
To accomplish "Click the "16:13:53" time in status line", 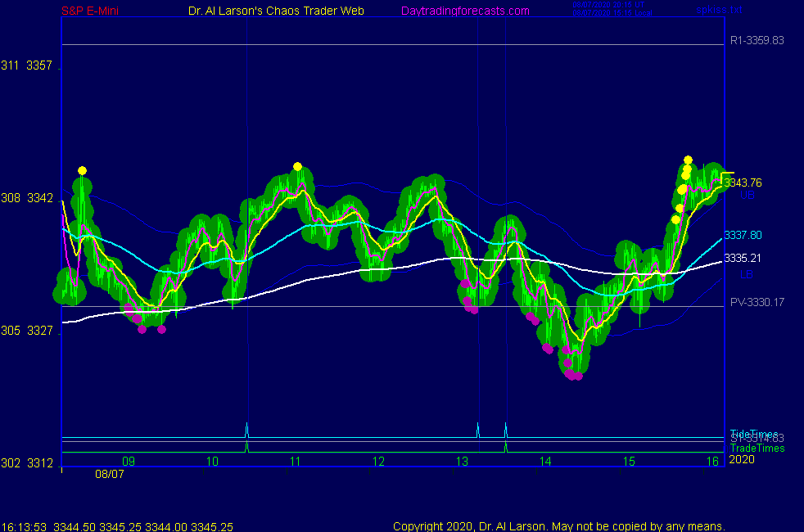I will (x=24, y=527).
